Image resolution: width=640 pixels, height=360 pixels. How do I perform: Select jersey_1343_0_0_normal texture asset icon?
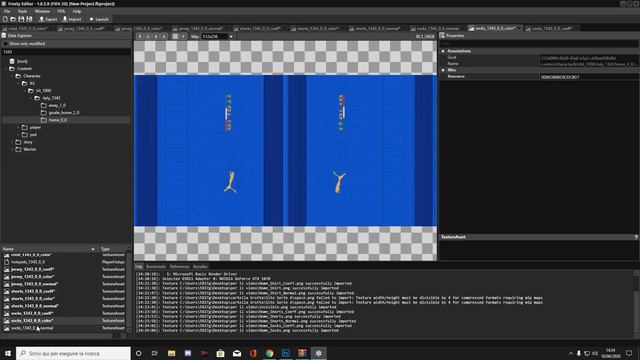[7, 284]
